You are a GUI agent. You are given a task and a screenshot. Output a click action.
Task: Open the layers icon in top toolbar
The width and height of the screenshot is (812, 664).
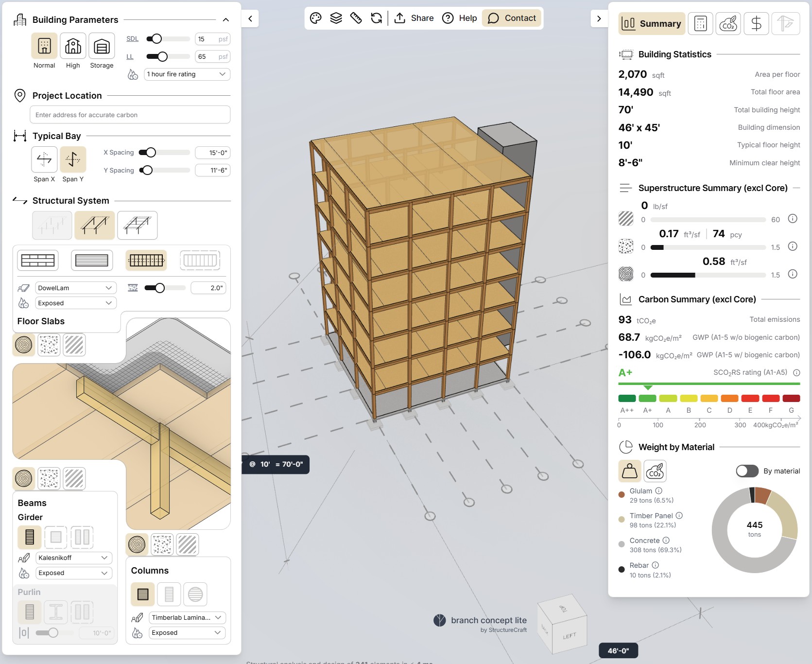click(336, 18)
